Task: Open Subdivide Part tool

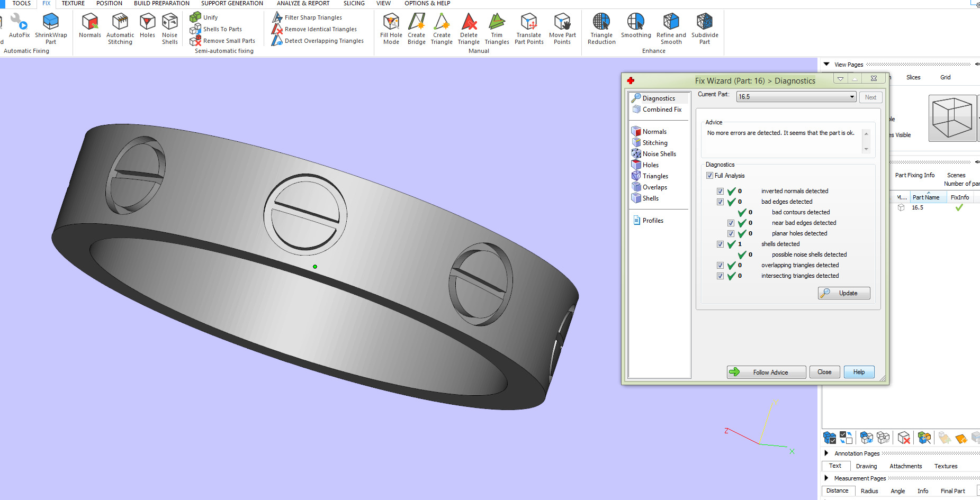Action: point(705,29)
